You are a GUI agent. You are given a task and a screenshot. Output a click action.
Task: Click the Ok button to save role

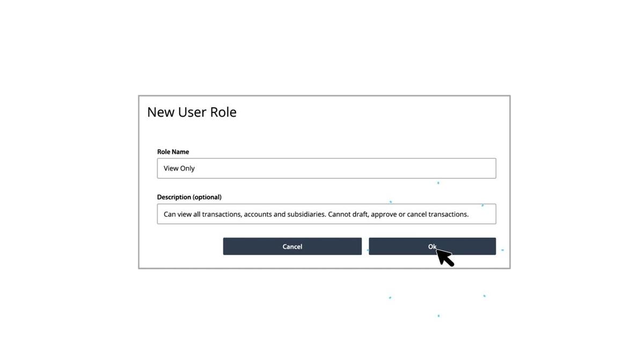click(432, 246)
